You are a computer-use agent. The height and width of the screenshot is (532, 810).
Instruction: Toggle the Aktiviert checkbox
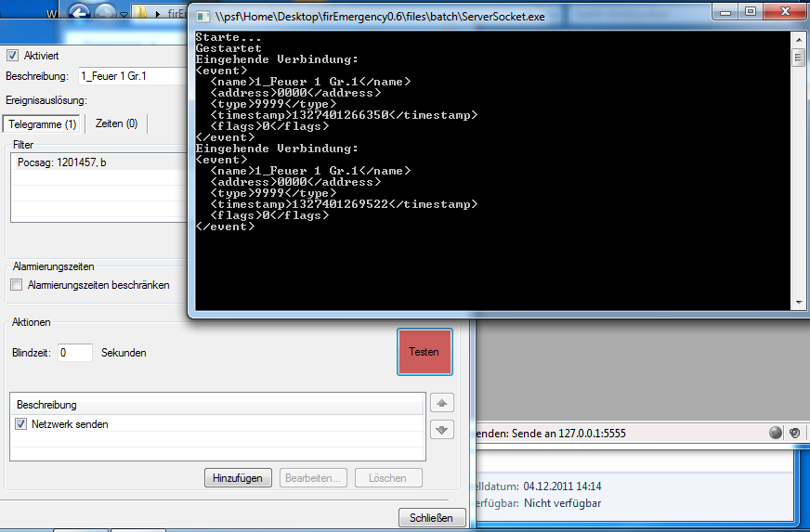point(12,56)
